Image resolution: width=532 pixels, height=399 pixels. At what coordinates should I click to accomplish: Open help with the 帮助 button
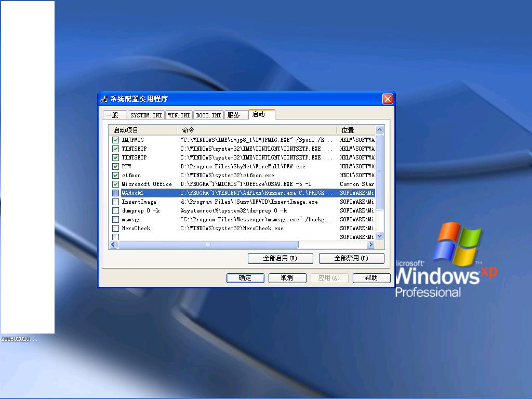(x=371, y=278)
